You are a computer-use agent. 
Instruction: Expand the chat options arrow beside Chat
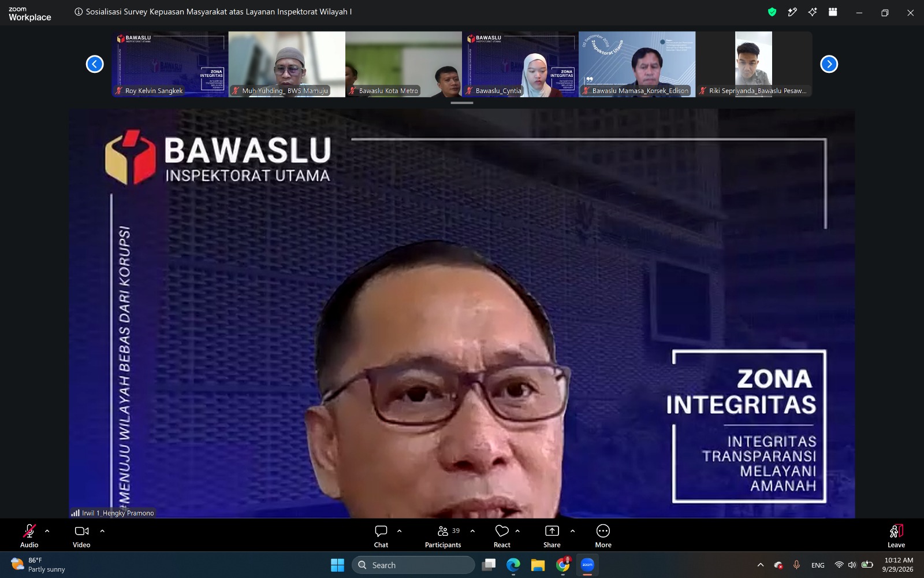[400, 531]
